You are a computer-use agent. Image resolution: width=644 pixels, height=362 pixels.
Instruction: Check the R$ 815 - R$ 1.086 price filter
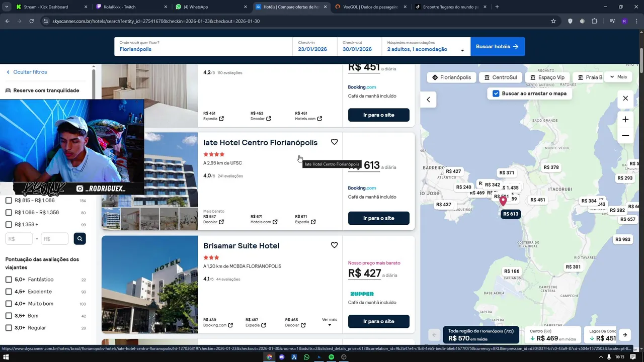9,201
